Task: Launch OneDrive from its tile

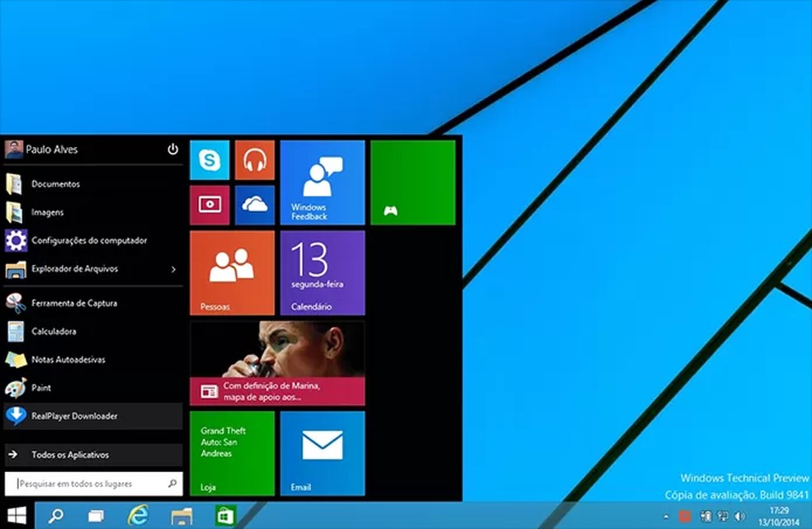Action: coord(255,205)
